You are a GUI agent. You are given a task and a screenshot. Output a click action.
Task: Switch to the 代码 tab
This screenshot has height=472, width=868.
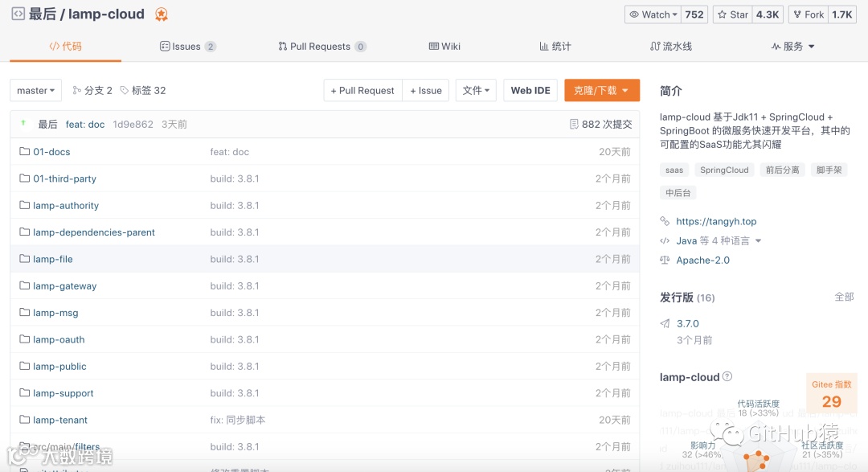click(65, 47)
